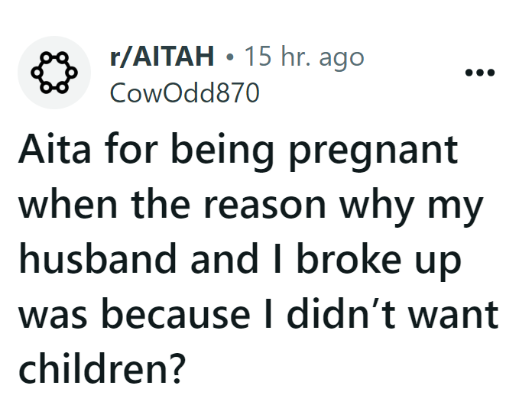Click the dot separator before the timestamp

[231, 57]
